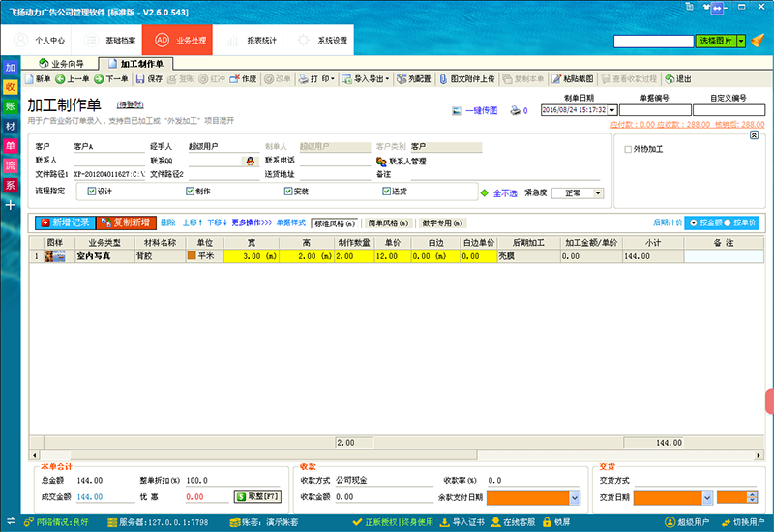
Task: Expand the 紧急度 urgency dropdown
Action: [598, 193]
